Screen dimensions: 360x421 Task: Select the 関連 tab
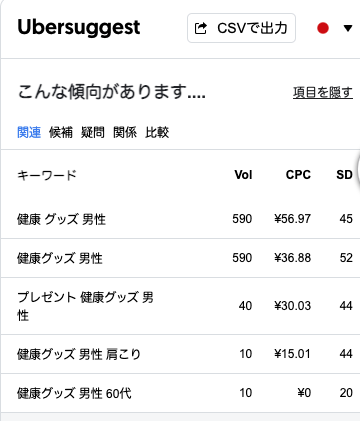[29, 132]
